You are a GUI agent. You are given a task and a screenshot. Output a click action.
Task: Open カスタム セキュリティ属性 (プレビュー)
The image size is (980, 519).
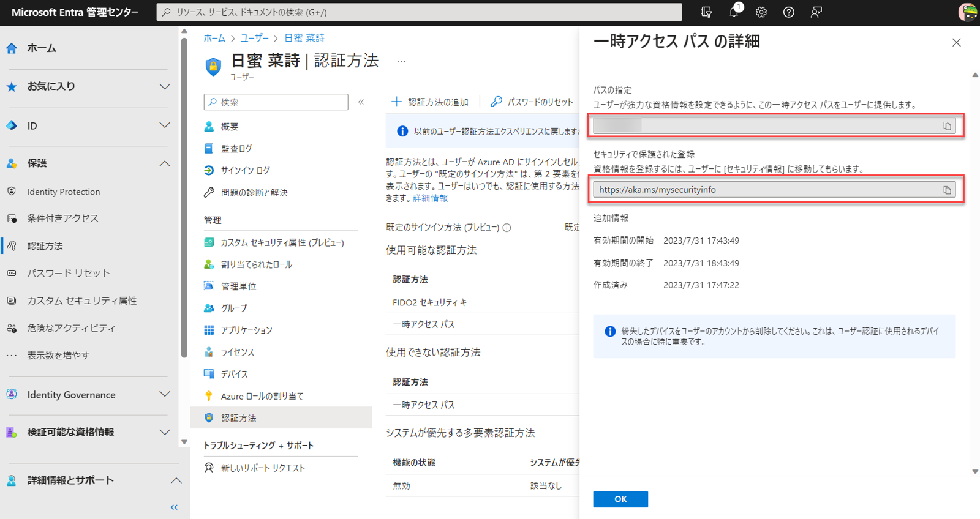[282, 243]
